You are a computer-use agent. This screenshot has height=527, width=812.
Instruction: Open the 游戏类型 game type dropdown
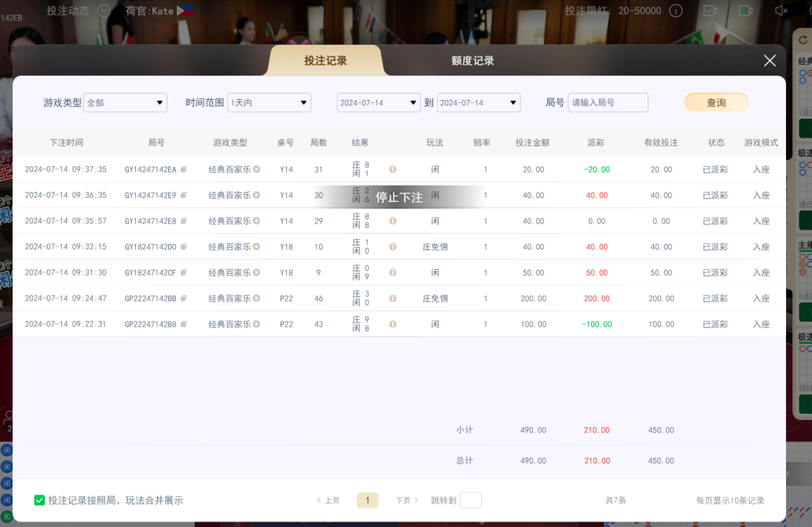point(125,102)
